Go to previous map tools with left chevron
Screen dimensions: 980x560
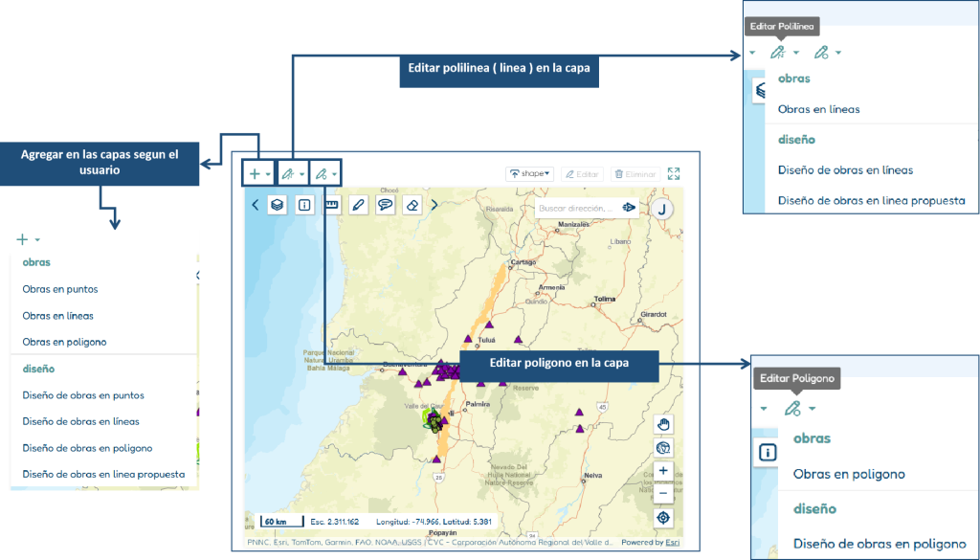(255, 204)
